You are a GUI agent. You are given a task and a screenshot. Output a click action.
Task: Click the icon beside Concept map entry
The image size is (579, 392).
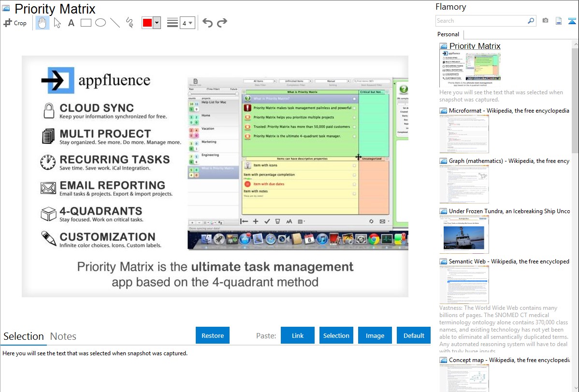pos(443,360)
